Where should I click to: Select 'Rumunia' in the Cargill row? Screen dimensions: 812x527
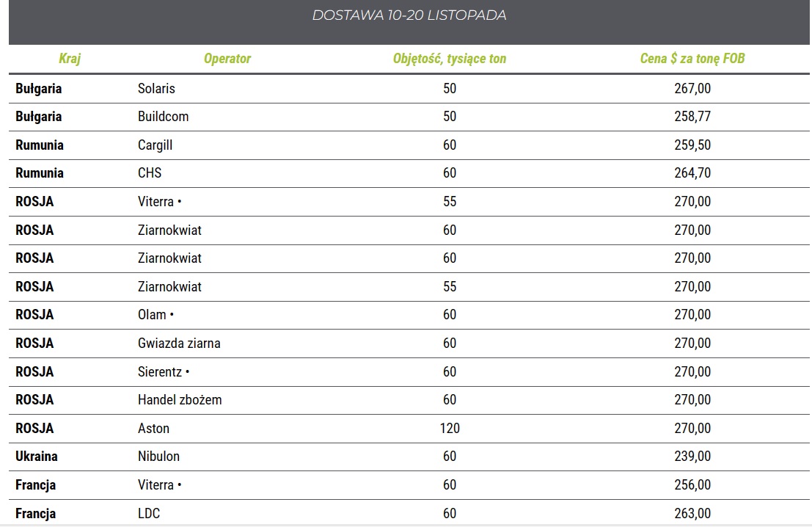pos(40,145)
